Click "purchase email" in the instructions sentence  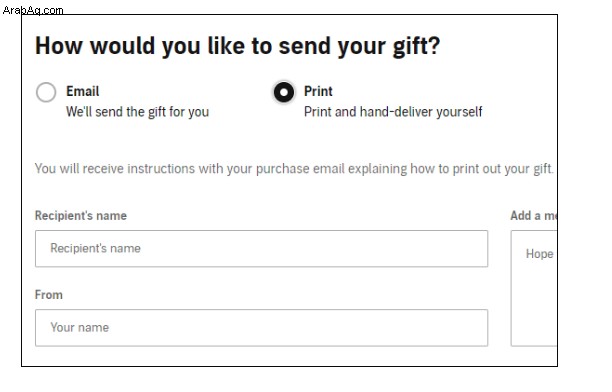coord(300,169)
